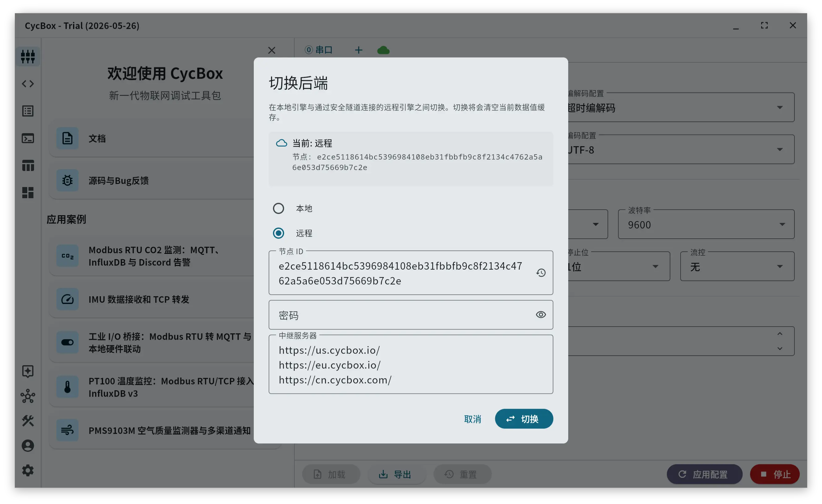
Task: Maximize the CycBox window
Action: pos(764,26)
